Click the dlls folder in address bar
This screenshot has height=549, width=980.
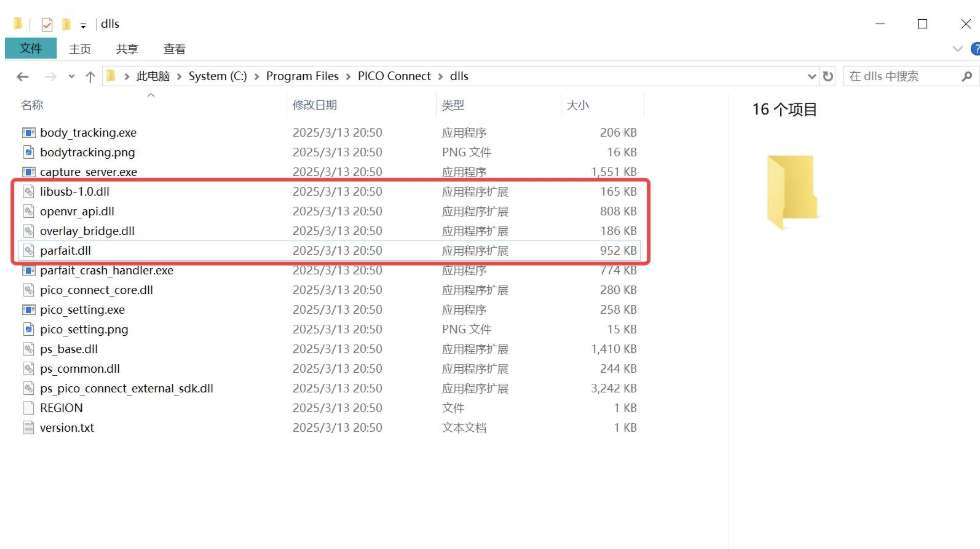459,76
